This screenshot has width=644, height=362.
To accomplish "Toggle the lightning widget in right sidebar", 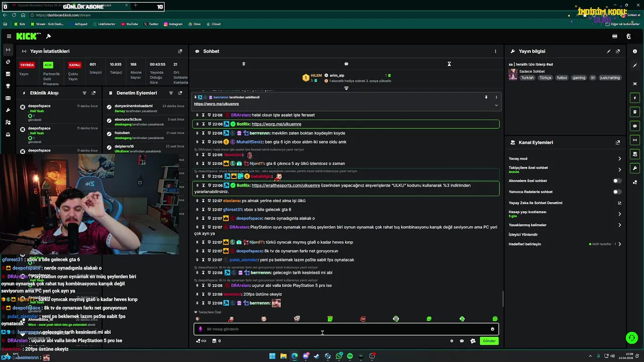I will click(x=635, y=98).
